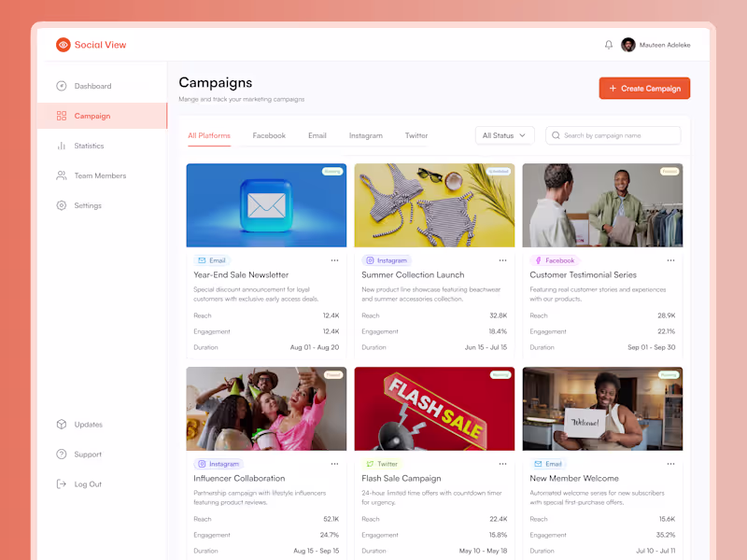
Task: Click Log Out text in sidebar
Action: coord(88,484)
